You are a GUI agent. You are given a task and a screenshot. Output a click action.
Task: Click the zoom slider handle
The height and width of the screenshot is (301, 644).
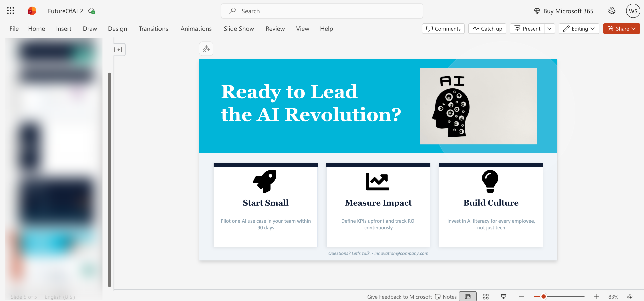click(x=543, y=297)
